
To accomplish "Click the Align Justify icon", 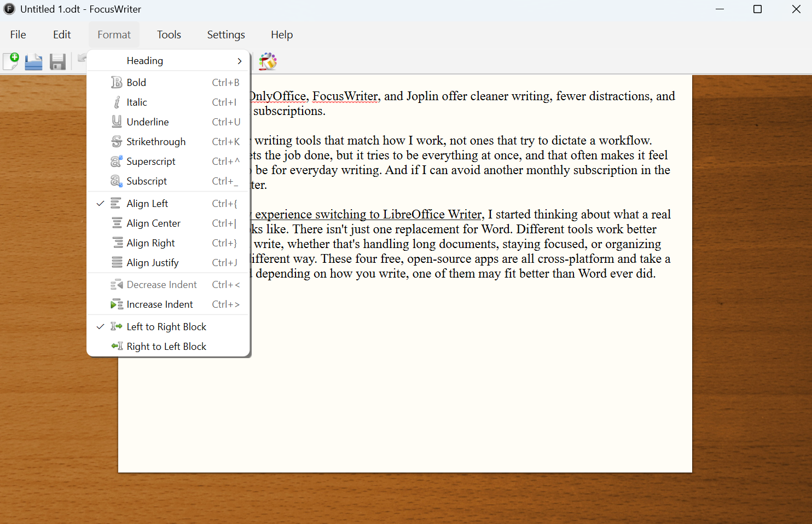I will (117, 262).
